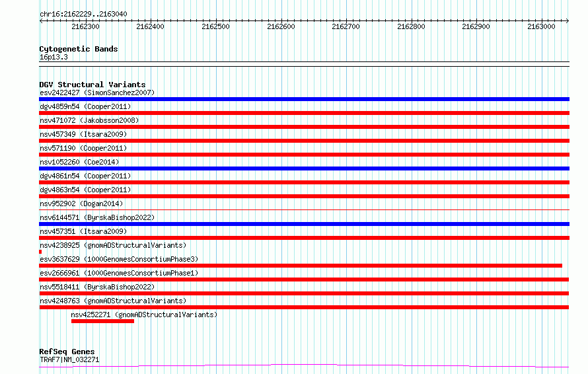Click the TRAF7|NM_032271 gene label
This screenshot has width=588, height=374.
pos(69,359)
